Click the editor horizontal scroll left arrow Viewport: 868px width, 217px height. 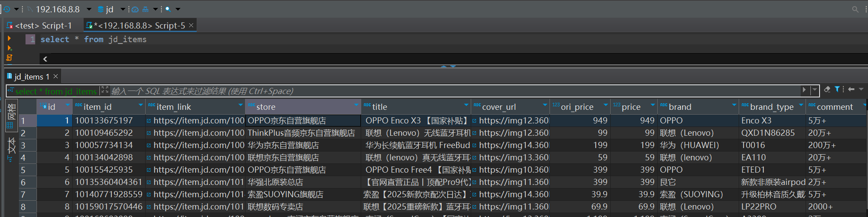45,59
